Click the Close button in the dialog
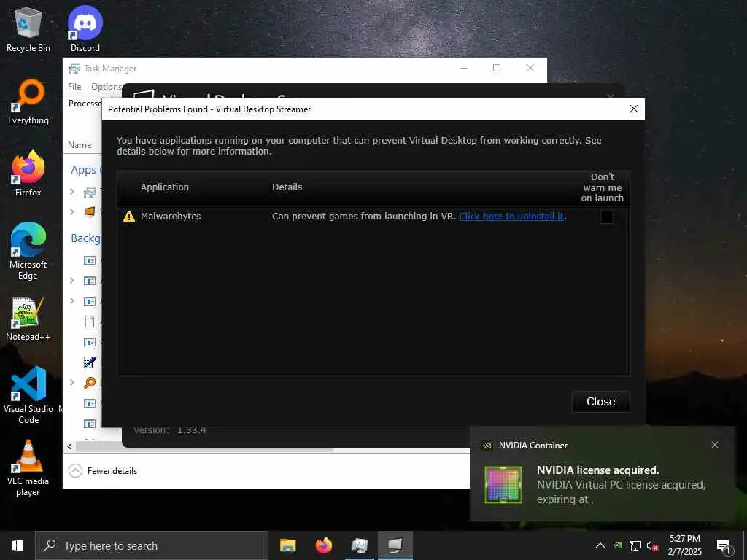This screenshot has width=747, height=560. coord(601,402)
